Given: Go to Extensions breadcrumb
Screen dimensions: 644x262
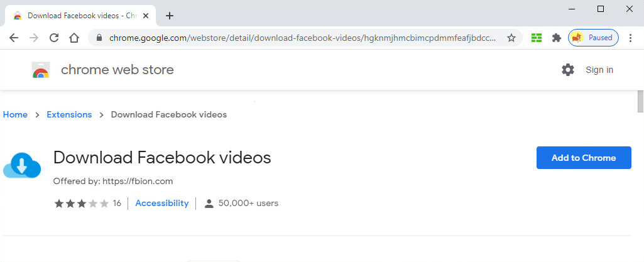Looking at the screenshot, I should click(x=69, y=114).
